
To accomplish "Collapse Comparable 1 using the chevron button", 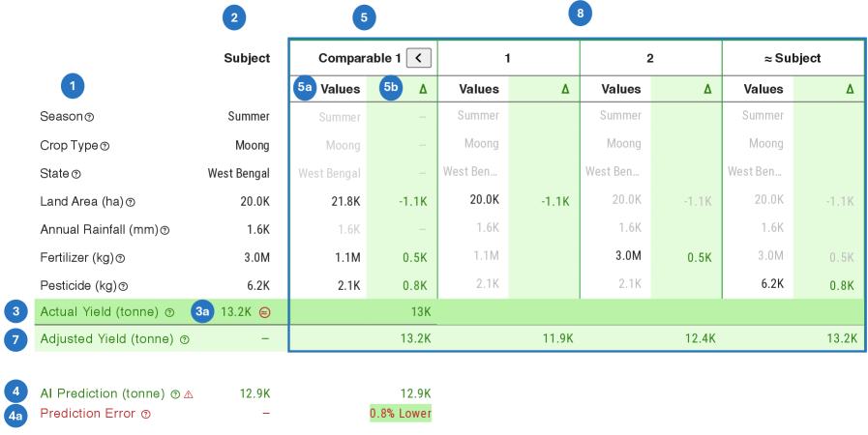I will click(x=418, y=58).
